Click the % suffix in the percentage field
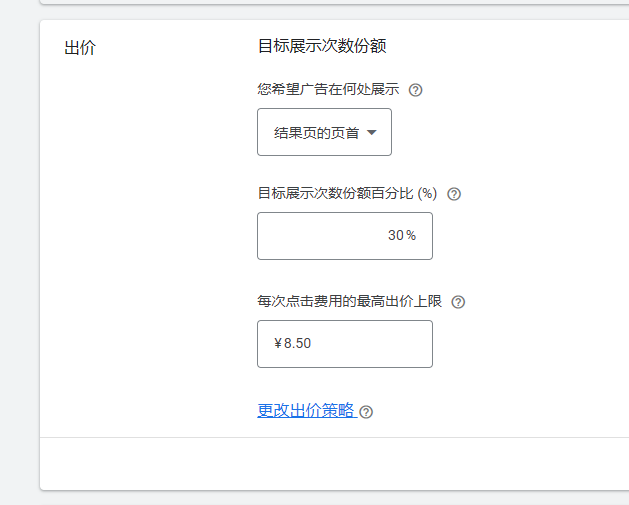This screenshot has width=629, height=505. coord(411,236)
